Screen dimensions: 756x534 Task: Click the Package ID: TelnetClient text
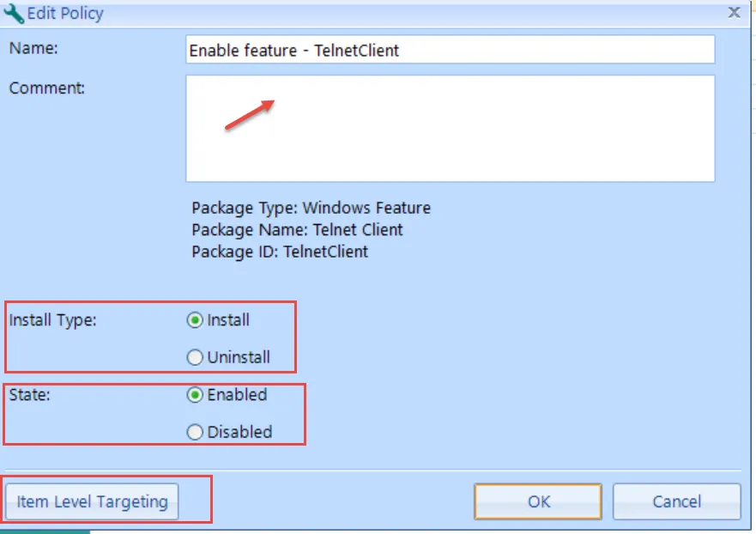click(x=280, y=252)
